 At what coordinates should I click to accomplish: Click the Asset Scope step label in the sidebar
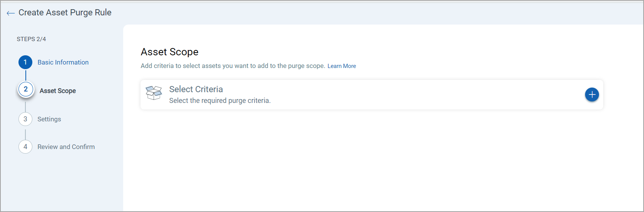pyautogui.click(x=58, y=91)
